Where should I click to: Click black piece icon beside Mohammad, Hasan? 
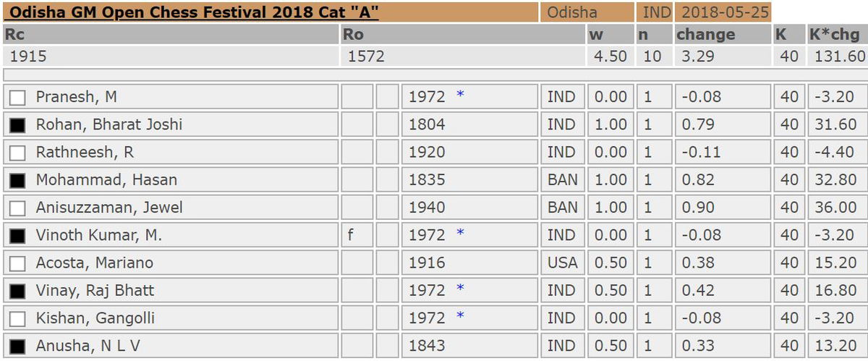click(x=18, y=180)
